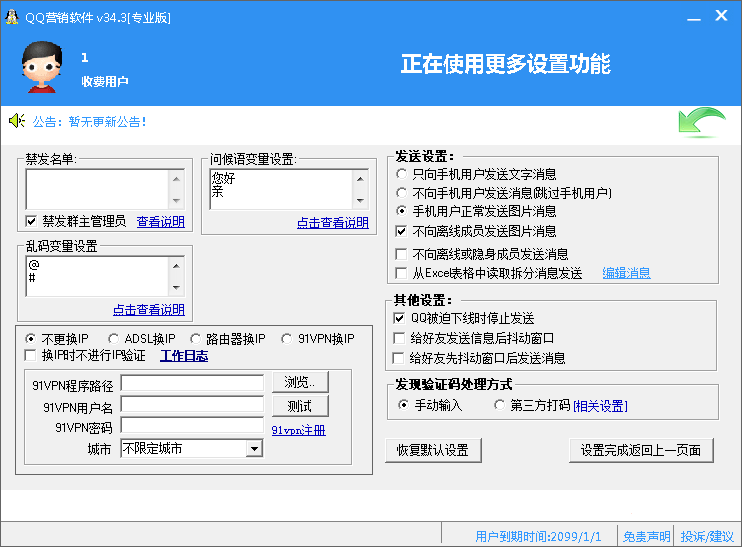742x547 pixels.
Task: Click the 问候语变量设置 scrollbar up arrow
Action: [x=360, y=179]
